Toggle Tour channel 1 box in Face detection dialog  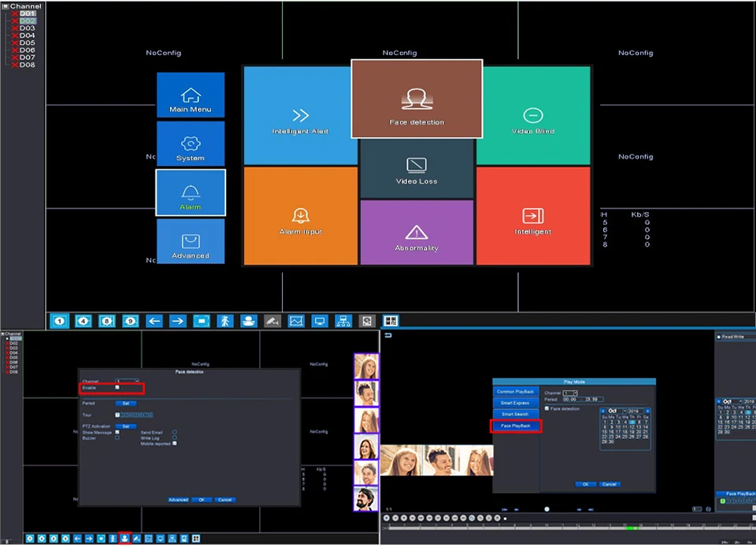pyautogui.click(x=117, y=415)
